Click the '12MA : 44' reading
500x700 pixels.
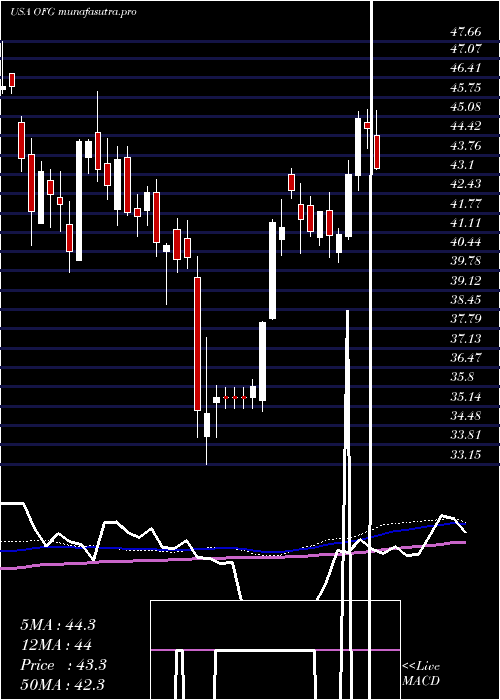[x=56, y=645]
